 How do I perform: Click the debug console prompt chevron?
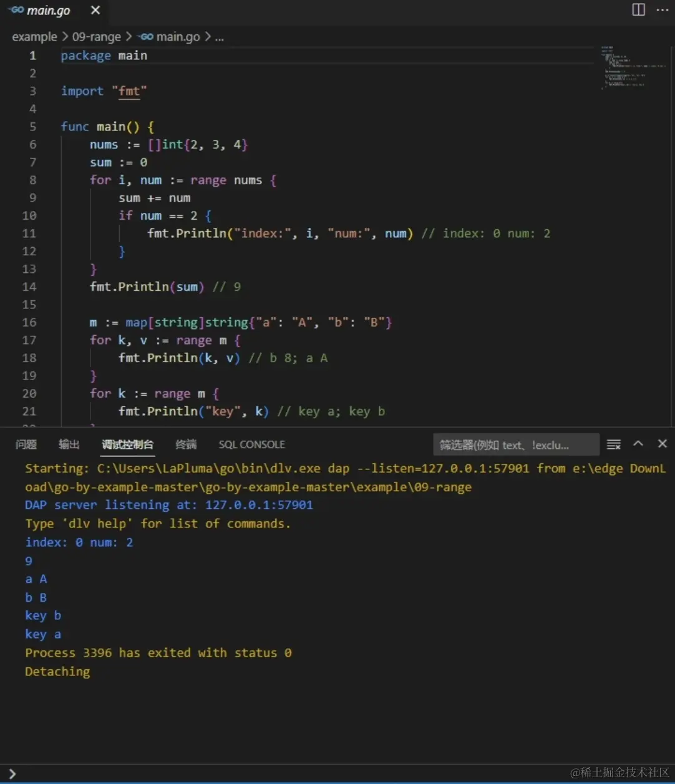coord(12,774)
